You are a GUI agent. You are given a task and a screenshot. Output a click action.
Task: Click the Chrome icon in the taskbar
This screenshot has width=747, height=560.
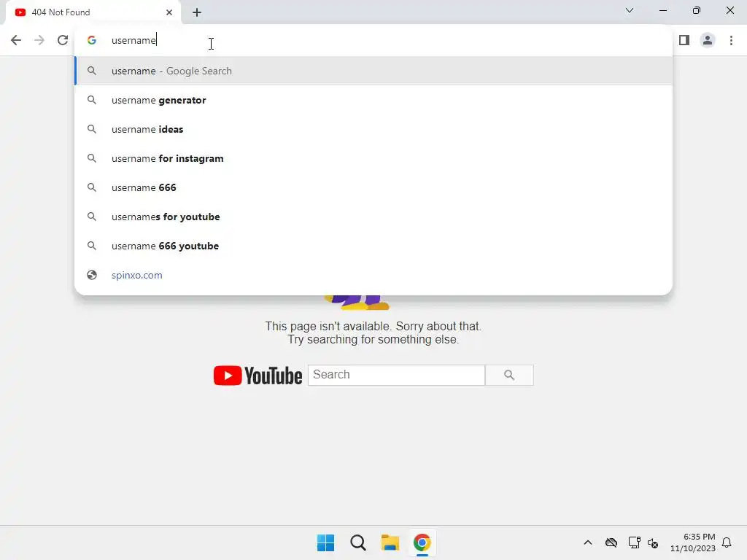[422, 542]
